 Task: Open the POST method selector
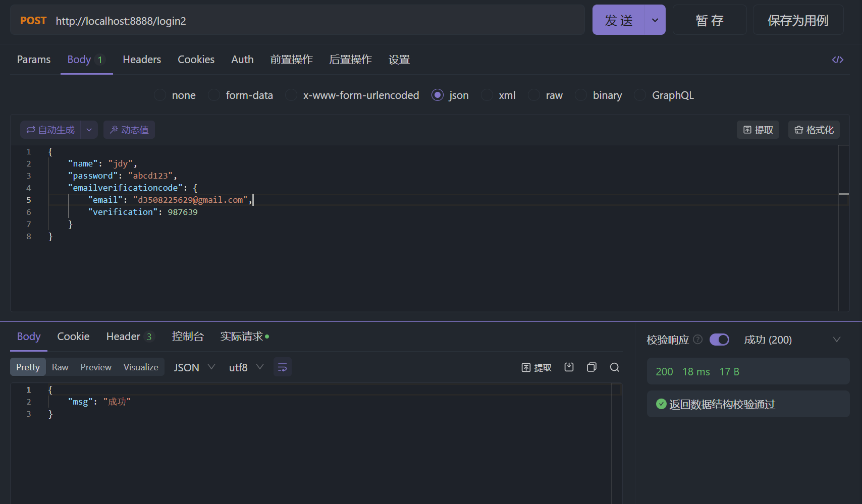33,21
